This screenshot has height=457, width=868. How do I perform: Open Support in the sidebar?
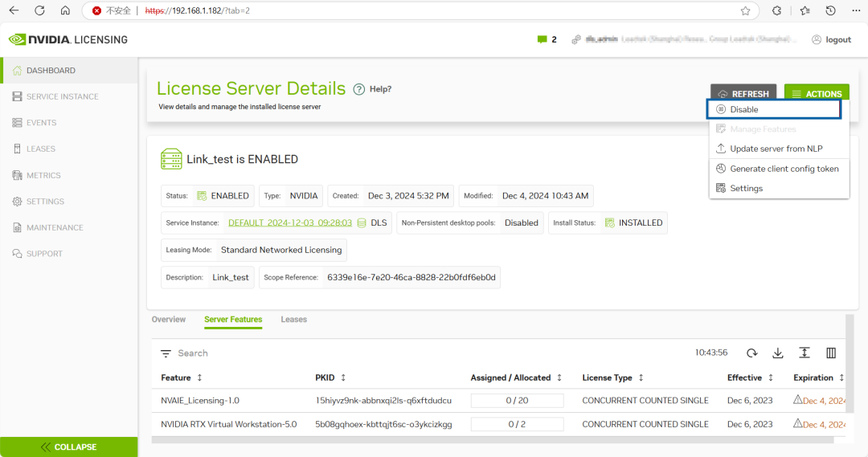68,253
